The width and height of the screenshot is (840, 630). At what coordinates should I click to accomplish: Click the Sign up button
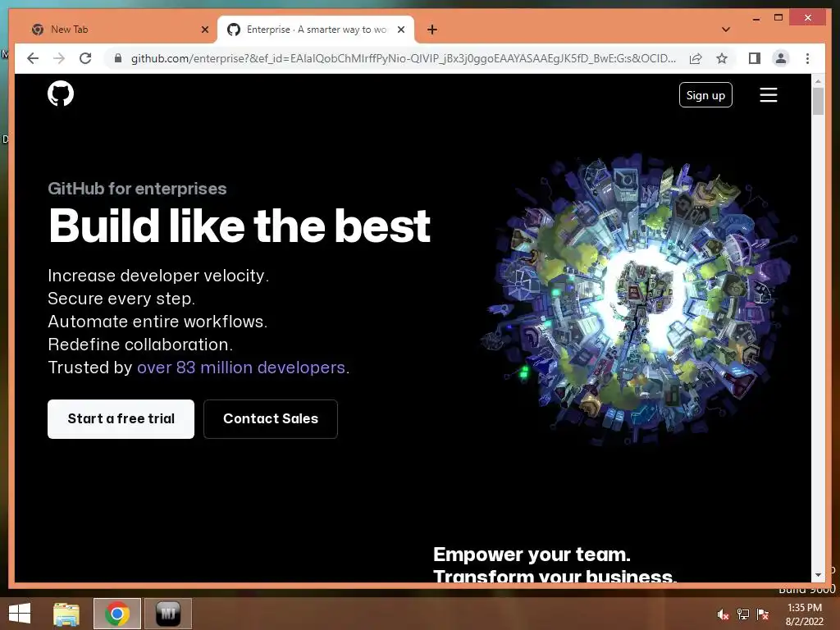pyautogui.click(x=705, y=95)
